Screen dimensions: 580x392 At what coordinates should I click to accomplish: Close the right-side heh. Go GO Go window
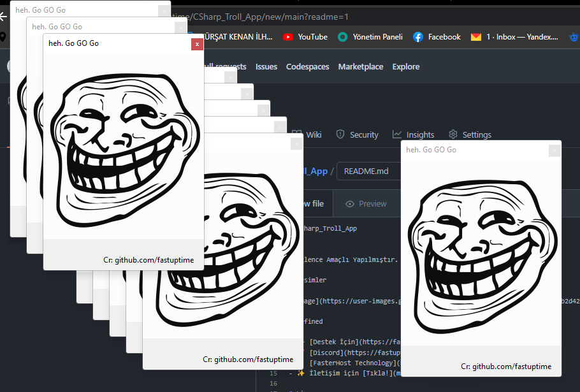[555, 150]
